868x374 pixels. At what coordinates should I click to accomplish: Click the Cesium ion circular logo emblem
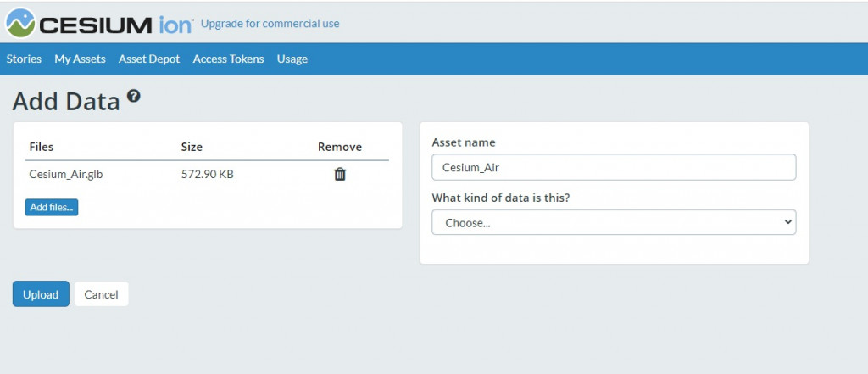pos(20,22)
